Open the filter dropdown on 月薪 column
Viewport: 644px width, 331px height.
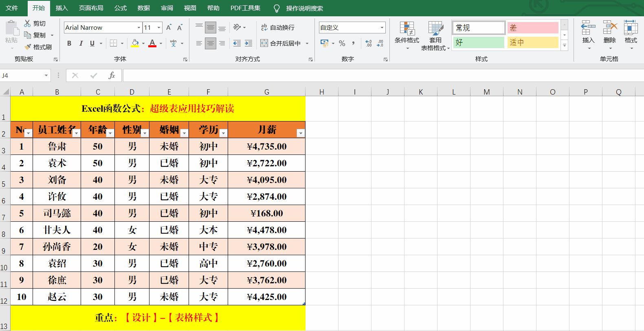pos(300,133)
